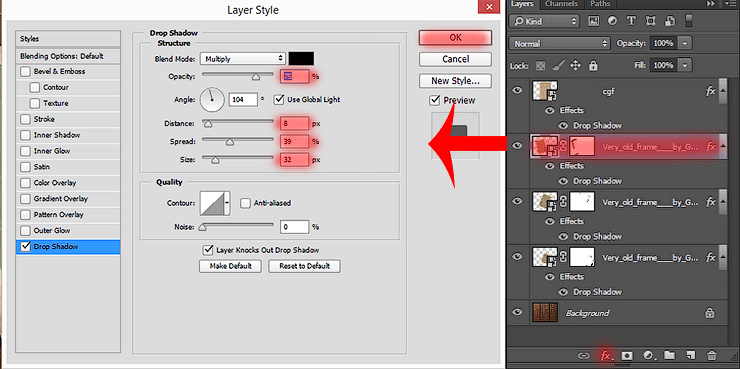Click the delete layer trash icon

pos(712,355)
